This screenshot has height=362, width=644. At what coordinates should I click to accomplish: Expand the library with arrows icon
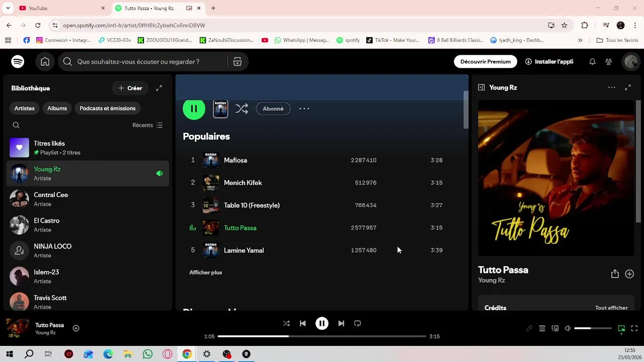[159, 88]
